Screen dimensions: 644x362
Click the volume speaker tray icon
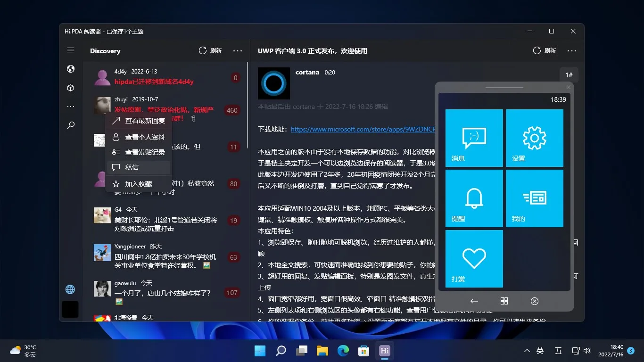pyautogui.click(x=587, y=351)
